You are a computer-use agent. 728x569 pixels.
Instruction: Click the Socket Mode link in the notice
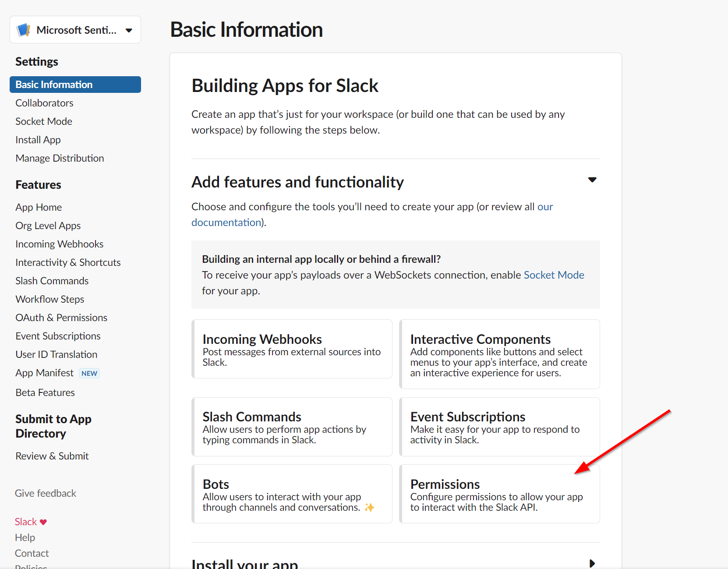point(554,275)
